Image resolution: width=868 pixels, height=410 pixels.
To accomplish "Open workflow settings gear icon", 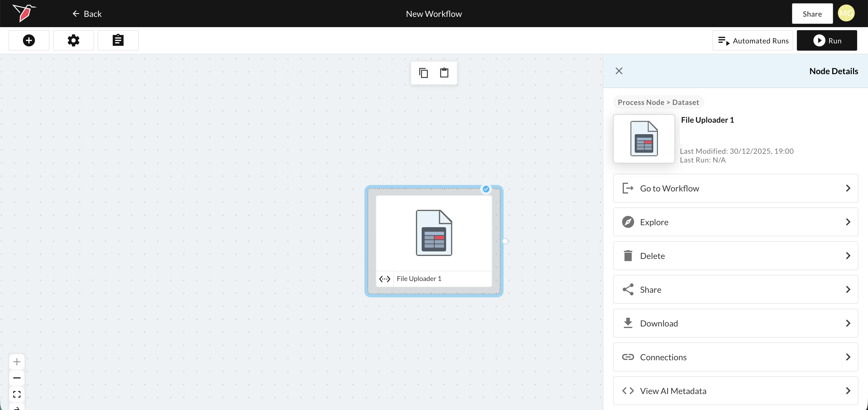I will click(x=74, y=40).
